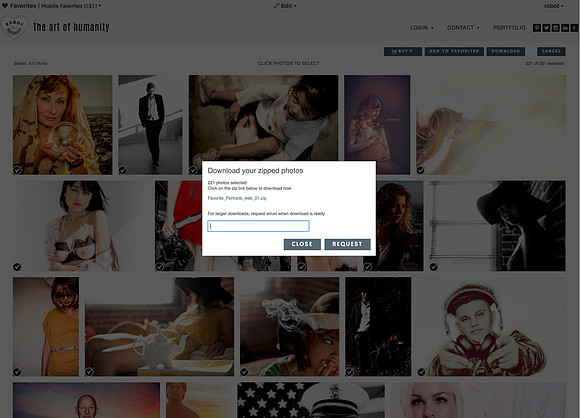Image resolution: width=580 pixels, height=418 pixels.
Task: Open the Instagram social icon
Action: (x=556, y=28)
